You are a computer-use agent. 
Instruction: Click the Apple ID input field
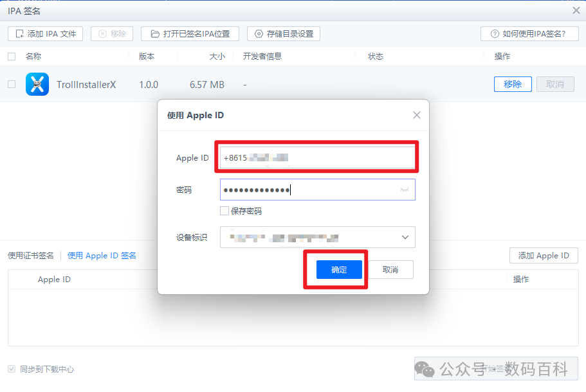[317, 158]
